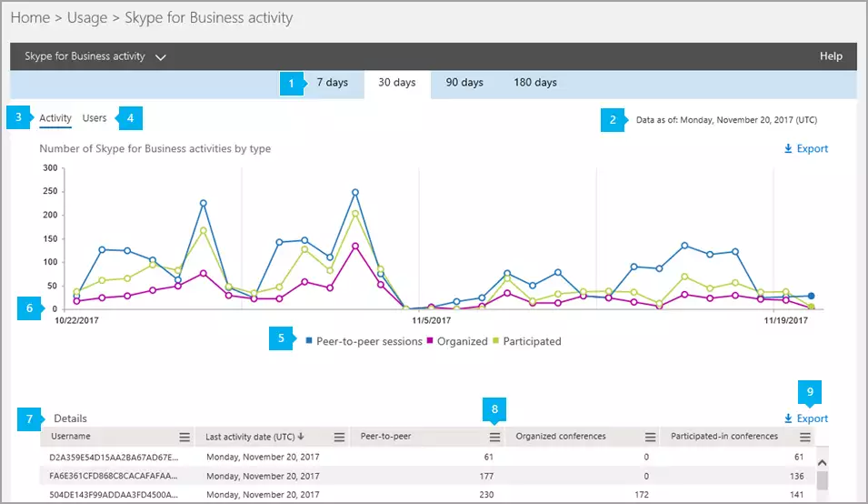The width and height of the screenshot is (868, 504).
Task: Click the chart Export download icon
Action: (x=788, y=149)
